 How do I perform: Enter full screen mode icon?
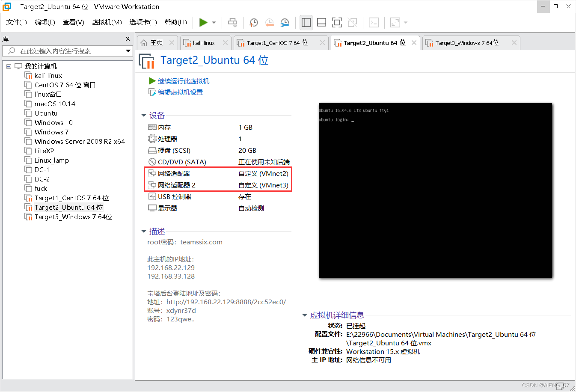(337, 22)
